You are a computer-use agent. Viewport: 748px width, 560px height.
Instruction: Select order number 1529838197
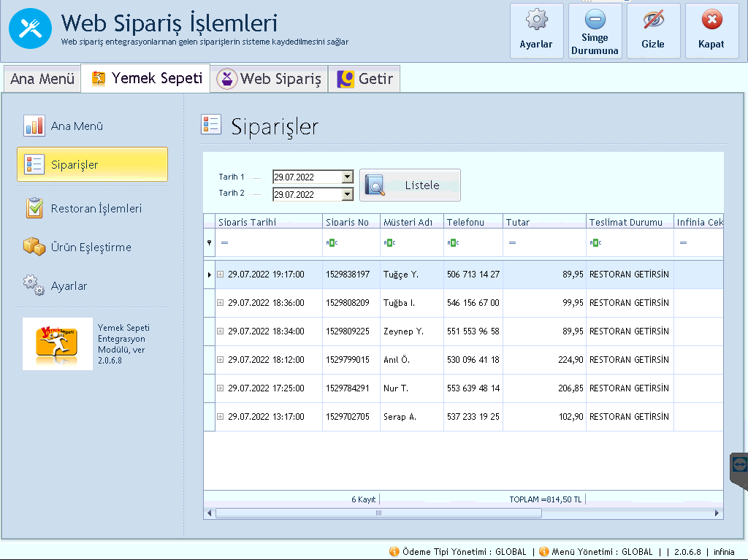click(x=348, y=275)
